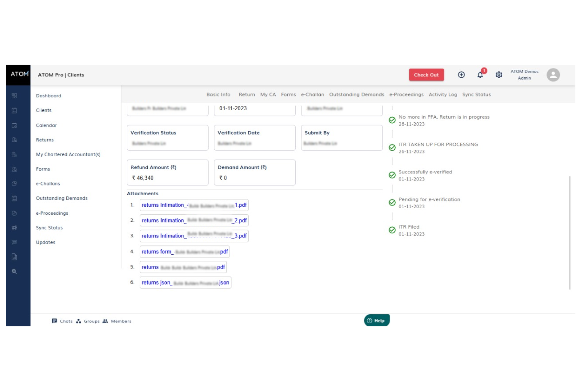Image resolution: width=583 pixels, height=392 pixels.
Task: Click the Groups icon in the footer
Action: coord(88,321)
